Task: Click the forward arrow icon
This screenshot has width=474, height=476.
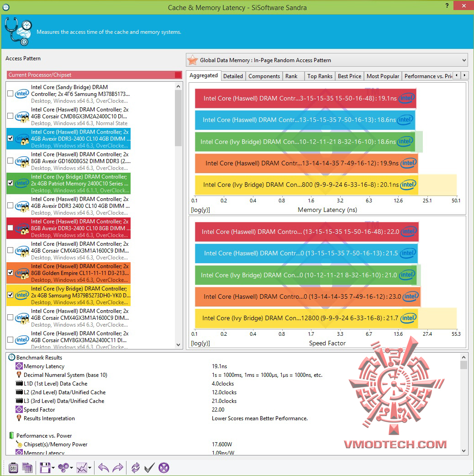Action: pos(118,468)
